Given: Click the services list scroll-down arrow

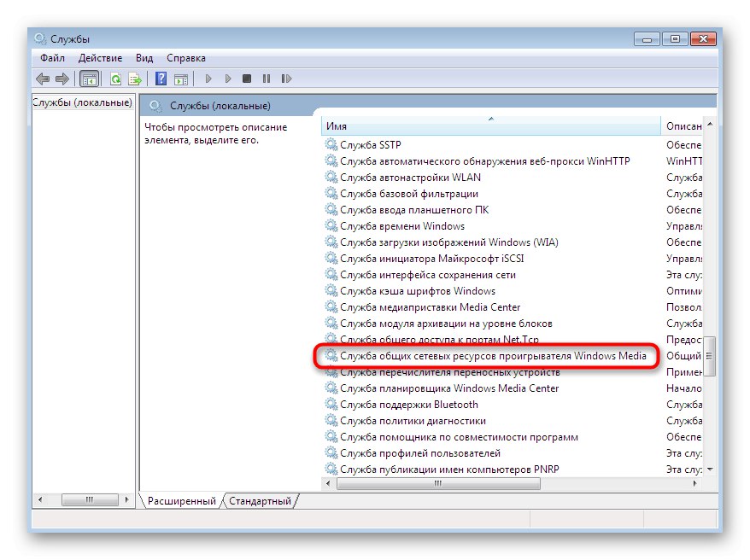Looking at the screenshot, I should click(x=710, y=470).
